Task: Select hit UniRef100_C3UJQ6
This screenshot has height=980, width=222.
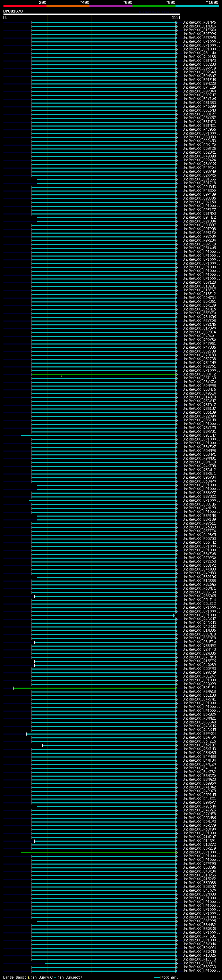Action: pyautogui.click(x=199, y=504)
